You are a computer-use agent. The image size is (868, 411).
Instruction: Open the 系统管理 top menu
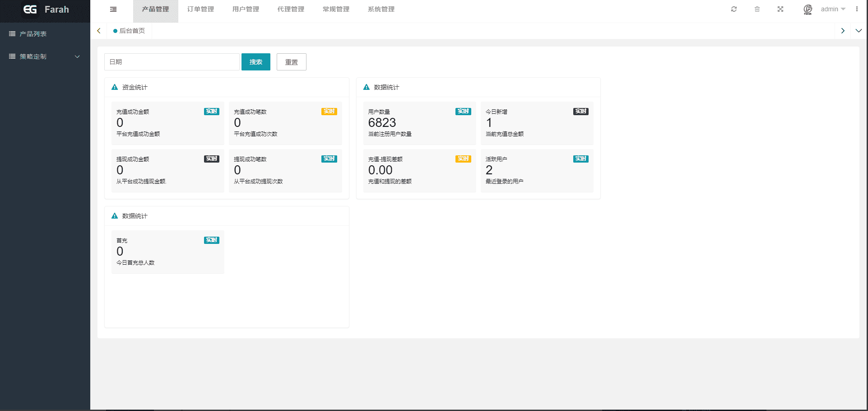click(x=381, y=9)
